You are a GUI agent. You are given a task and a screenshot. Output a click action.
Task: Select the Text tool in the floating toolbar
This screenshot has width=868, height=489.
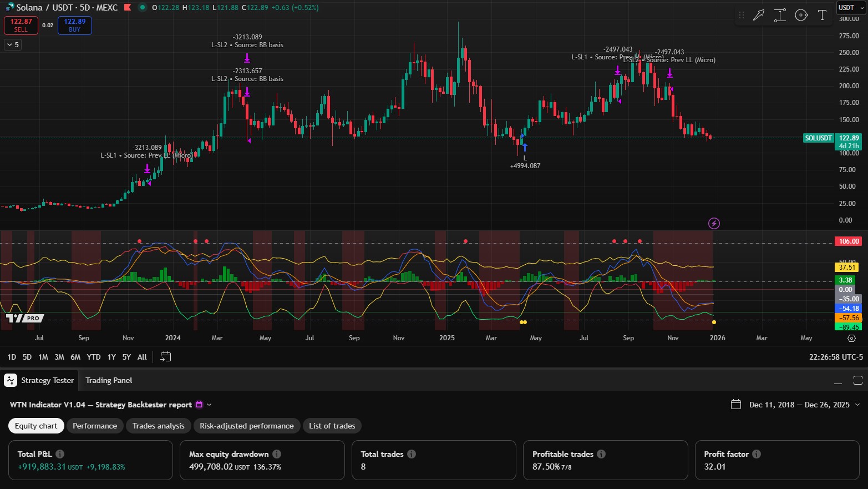click(x=823, y=15)
